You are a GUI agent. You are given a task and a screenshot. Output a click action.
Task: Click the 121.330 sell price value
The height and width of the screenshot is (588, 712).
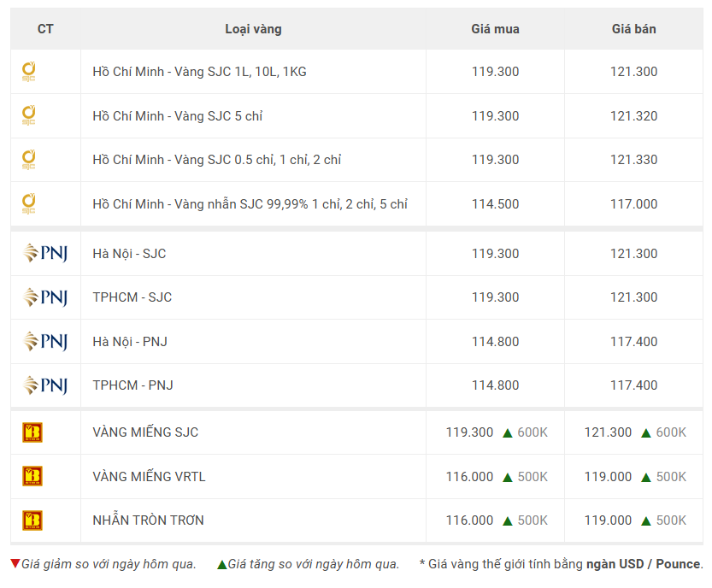tap(633, 160)
